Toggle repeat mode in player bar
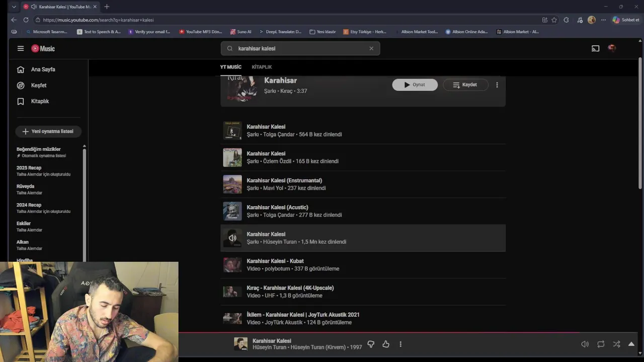 [x=601, y=344]
